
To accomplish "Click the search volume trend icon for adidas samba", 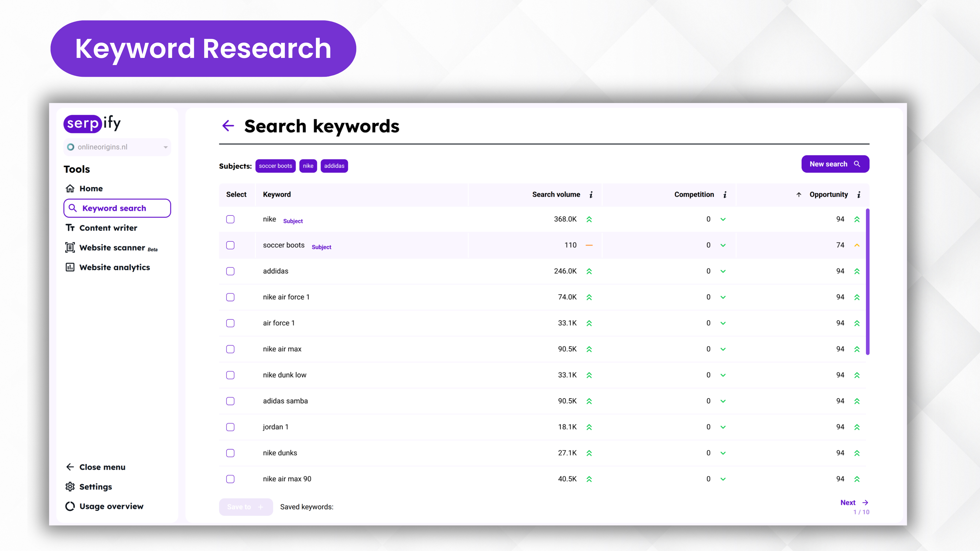I will coord(589,401).
